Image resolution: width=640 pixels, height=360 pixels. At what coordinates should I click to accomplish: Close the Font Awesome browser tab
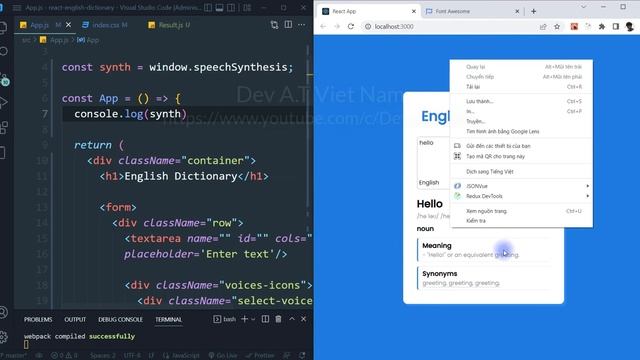click(517, 11)
